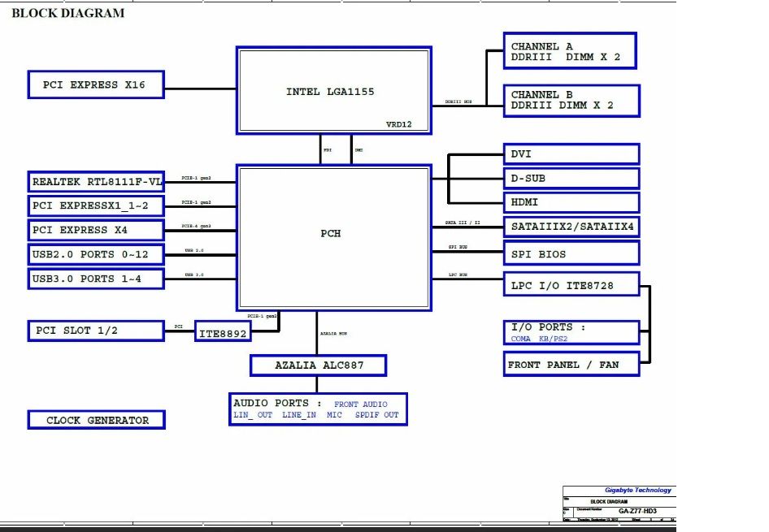Viewport: 769px width, 532px height.
Task: Click the FRONT PANEL / FAN block
Action: click(x=571, y=364)
